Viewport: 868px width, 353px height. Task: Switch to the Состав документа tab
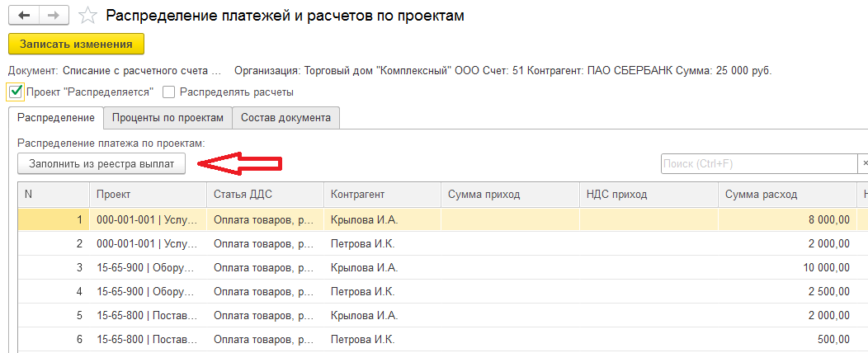pos(285,118)
